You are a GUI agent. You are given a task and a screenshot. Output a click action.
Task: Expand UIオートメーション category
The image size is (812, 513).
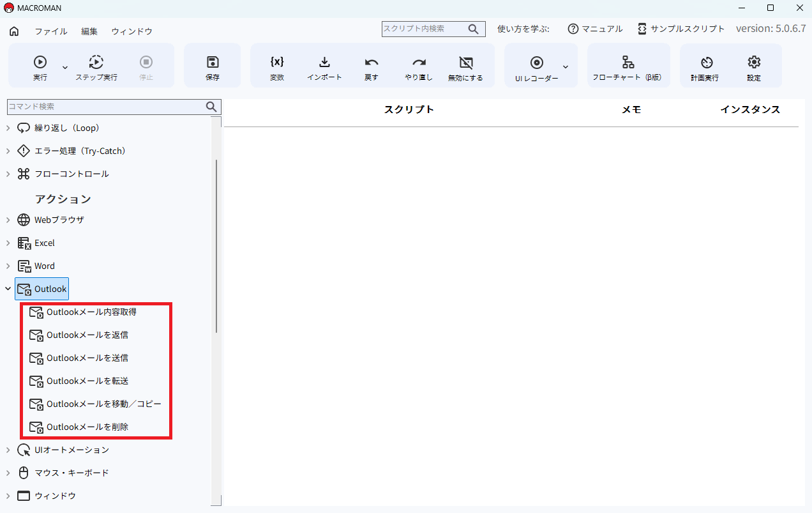8,450
